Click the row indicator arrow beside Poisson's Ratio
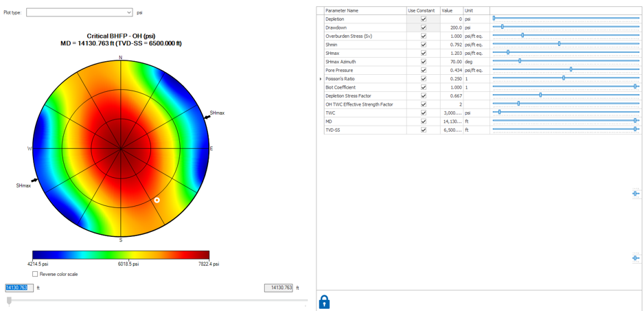The image size is (644, 311). (x=321, y=79)
